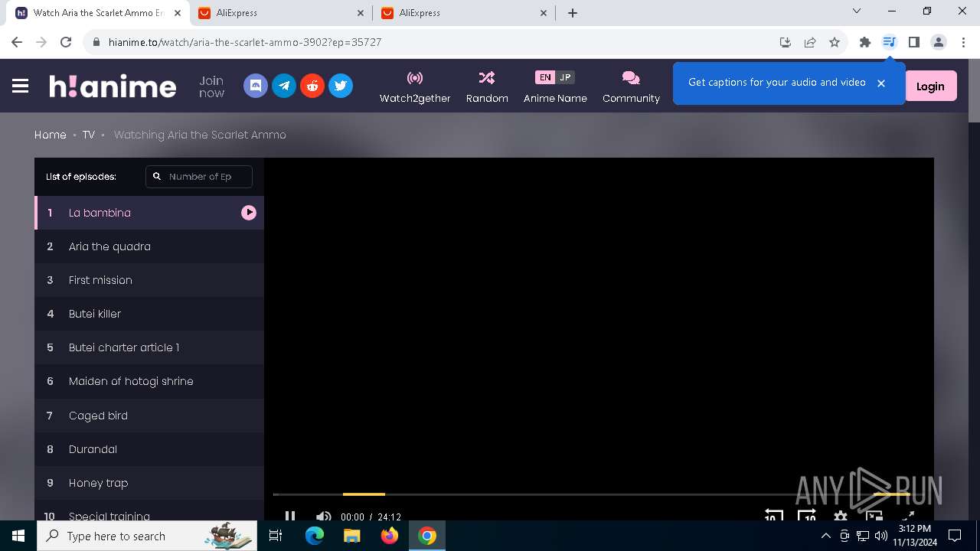Select episode 2 Aria the quadra
Screen dimensions: 980x551
point(149,246)
